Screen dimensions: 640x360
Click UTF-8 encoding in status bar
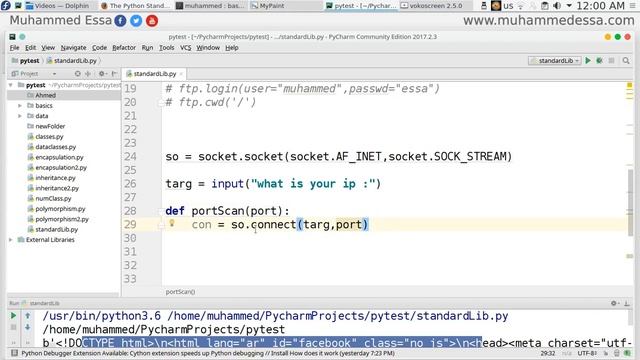pyautogui.click(x=587, y=353)
